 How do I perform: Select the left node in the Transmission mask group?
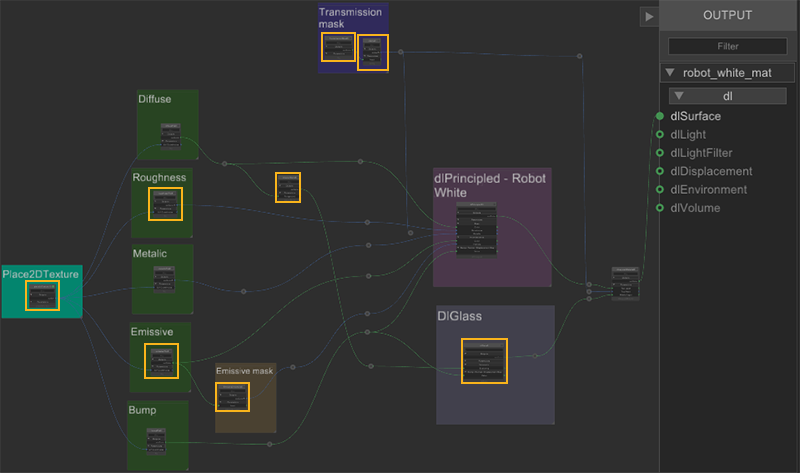coord(338,47)
